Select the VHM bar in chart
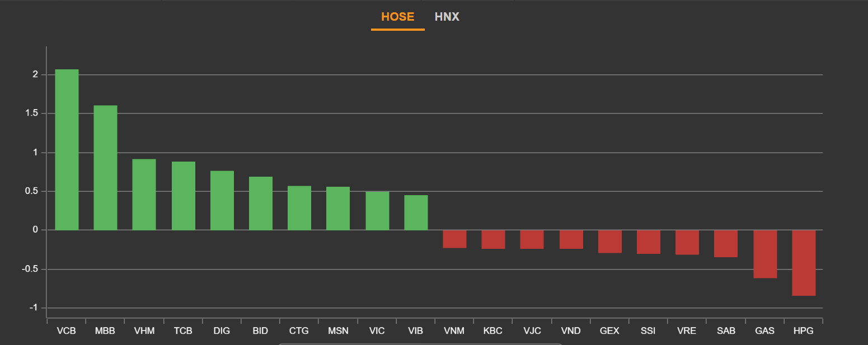The image size is (868, 345). 144,195
